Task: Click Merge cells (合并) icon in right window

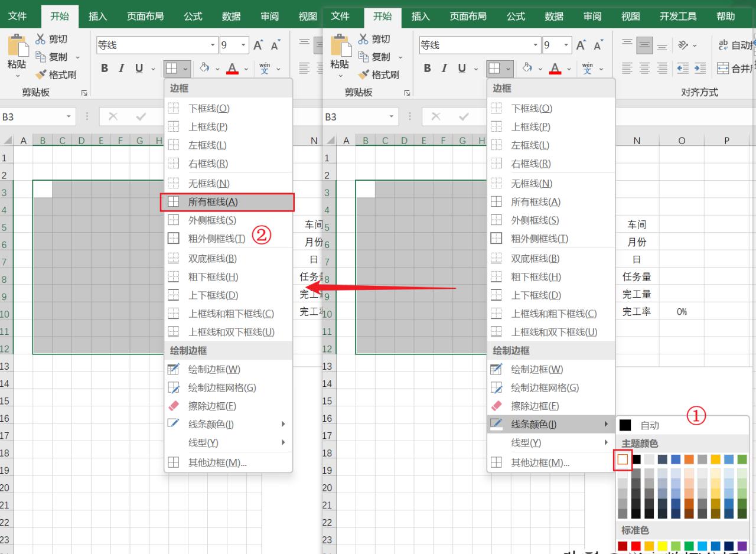Action: pyautogui.click(x=724, y=69)
